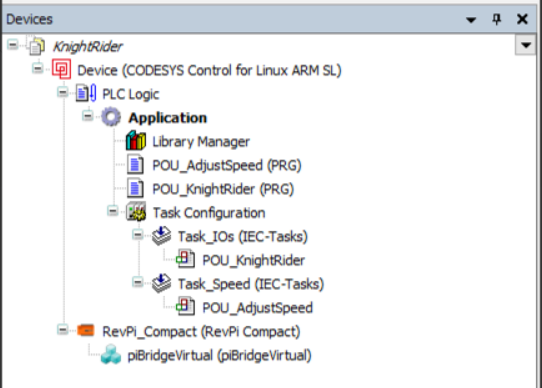Select the bold Application label
Image resolution: width=542 pixels, height=388 pixels.
click(168, 118)
